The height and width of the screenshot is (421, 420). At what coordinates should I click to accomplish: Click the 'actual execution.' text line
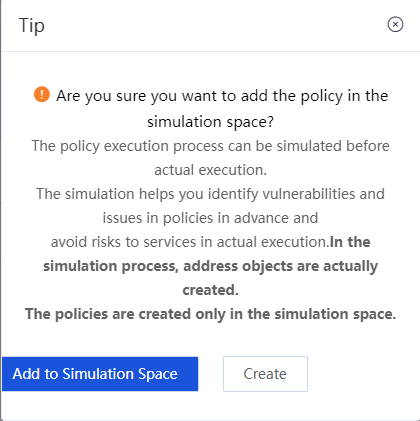[x=210, y=170]
